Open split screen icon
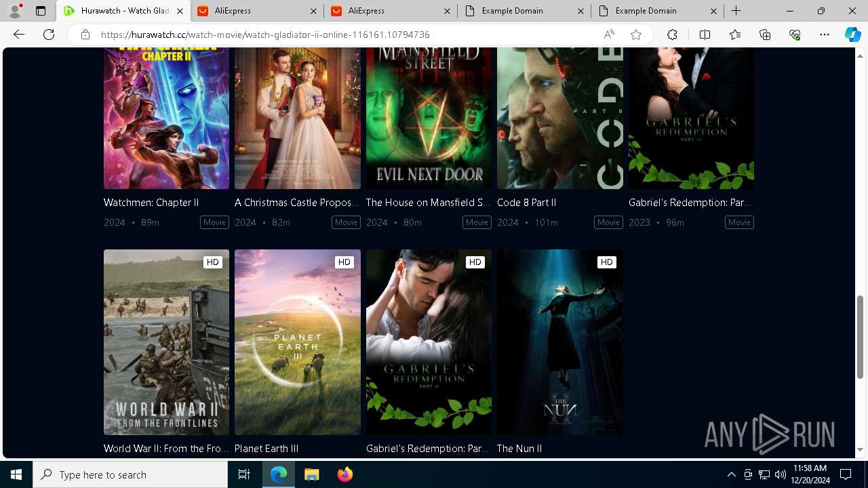 click(x=705, y=35)
